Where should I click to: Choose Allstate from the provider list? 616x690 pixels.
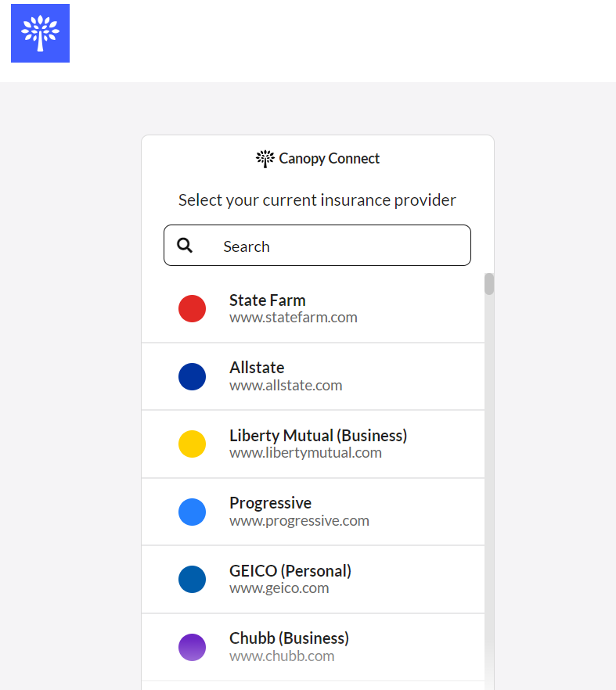click(x=313, y=377)
